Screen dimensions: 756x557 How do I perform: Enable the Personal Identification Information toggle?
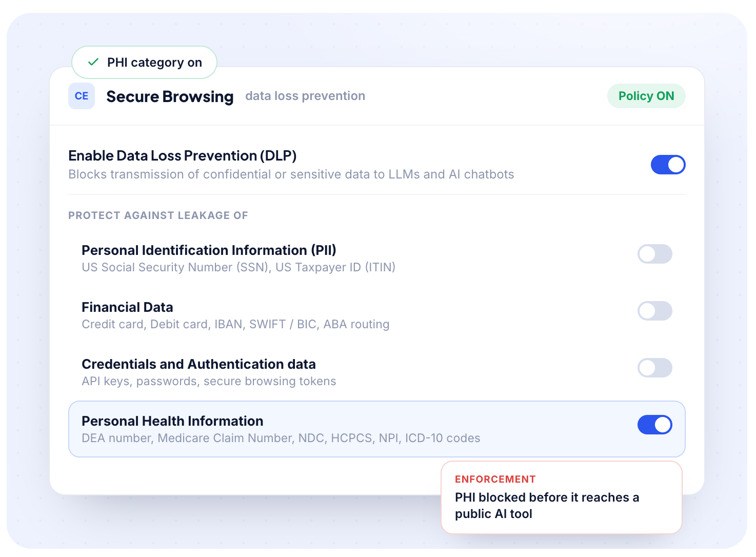pos(654,254)
